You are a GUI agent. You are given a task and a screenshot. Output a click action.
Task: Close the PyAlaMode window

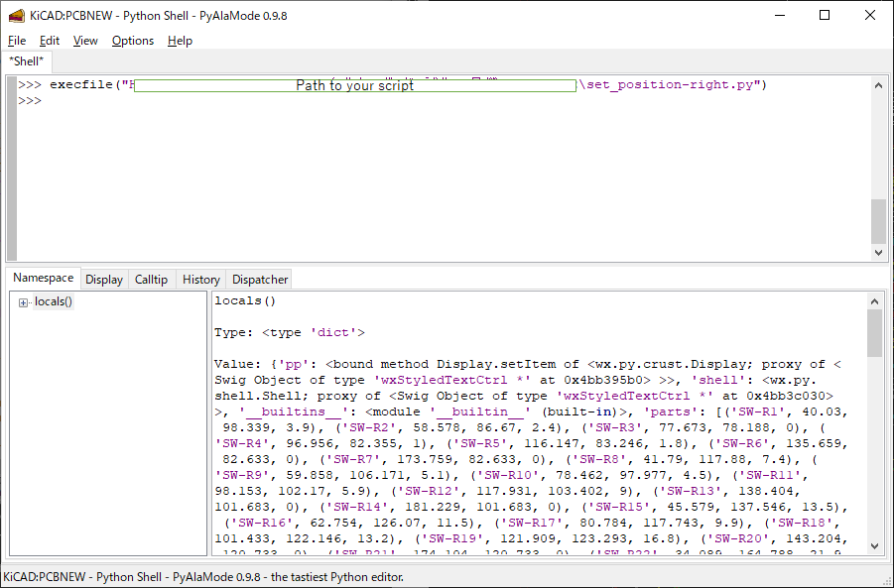coord(870,16)
